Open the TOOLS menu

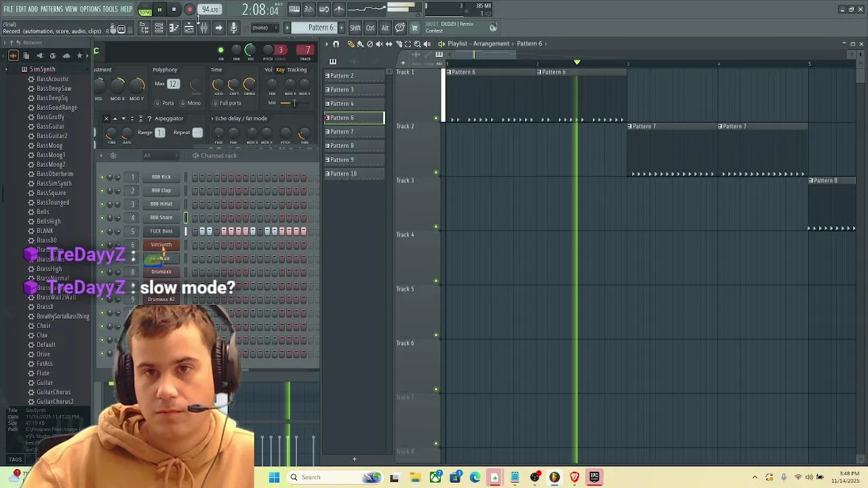pos(111,9)
